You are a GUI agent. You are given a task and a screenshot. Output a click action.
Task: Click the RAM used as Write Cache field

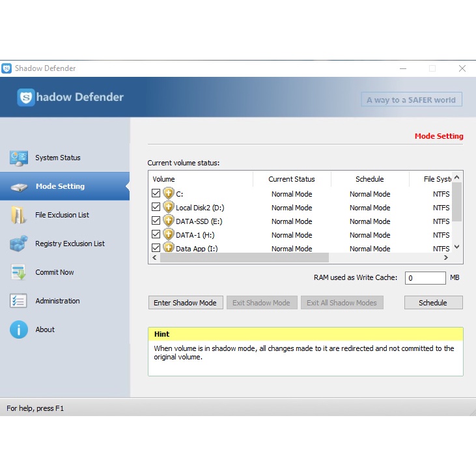coord(425,278)
